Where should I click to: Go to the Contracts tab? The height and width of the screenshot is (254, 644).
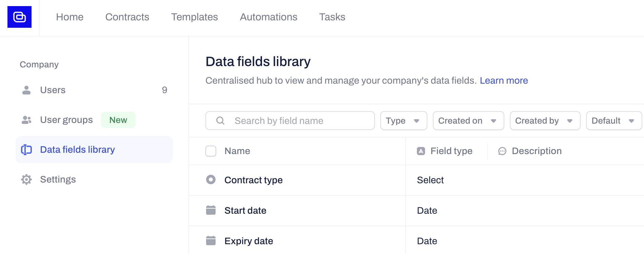127,17
